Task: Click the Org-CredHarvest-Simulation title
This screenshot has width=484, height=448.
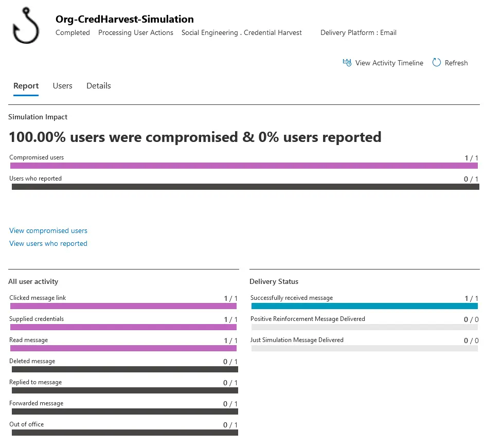Action: (x=124, y=19)
